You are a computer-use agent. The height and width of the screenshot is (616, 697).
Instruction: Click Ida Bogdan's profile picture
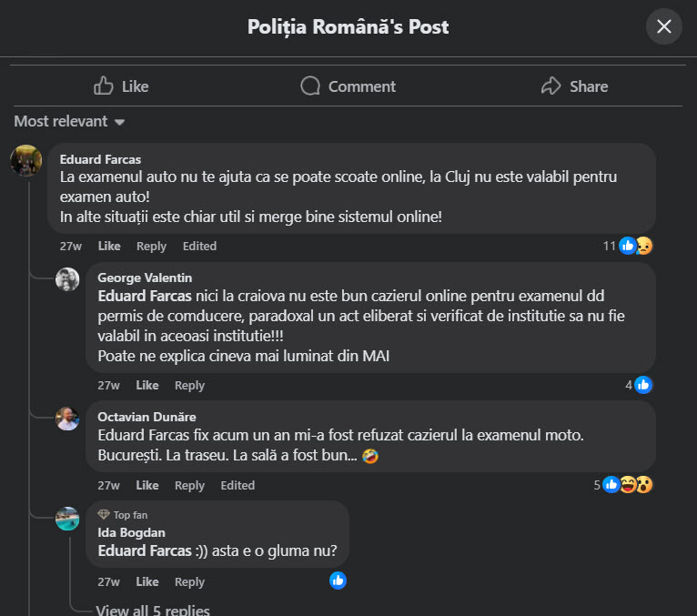point(67,519)
